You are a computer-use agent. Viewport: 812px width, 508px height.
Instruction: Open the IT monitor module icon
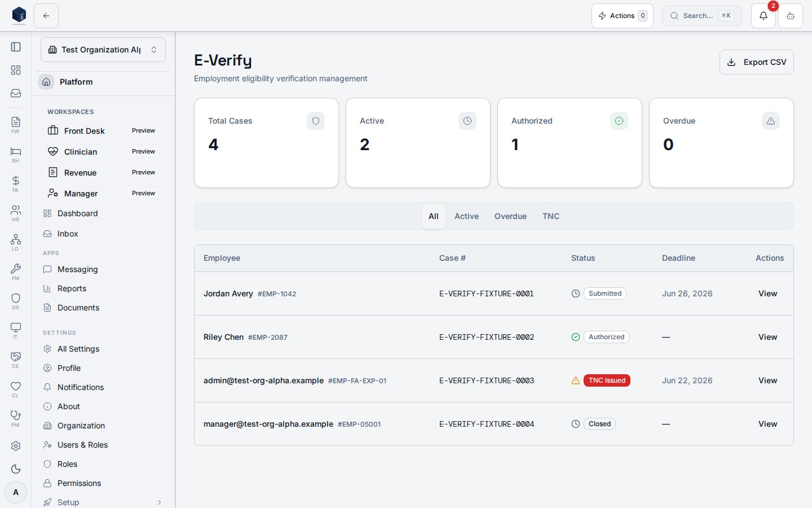(16, 330)
